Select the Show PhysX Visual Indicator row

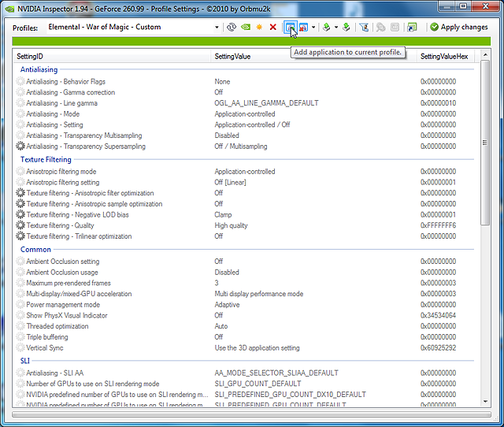pyautogui.click(x=246, y=315)
